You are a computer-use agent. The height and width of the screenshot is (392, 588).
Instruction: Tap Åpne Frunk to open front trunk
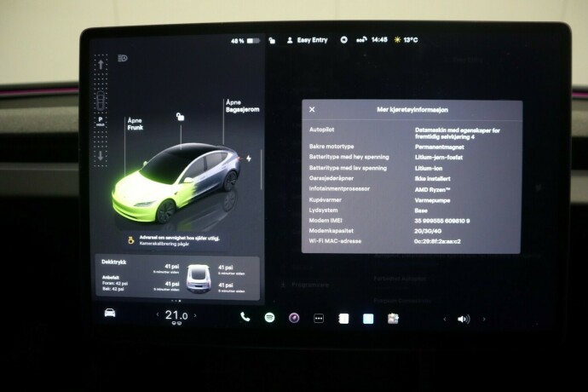135,124
